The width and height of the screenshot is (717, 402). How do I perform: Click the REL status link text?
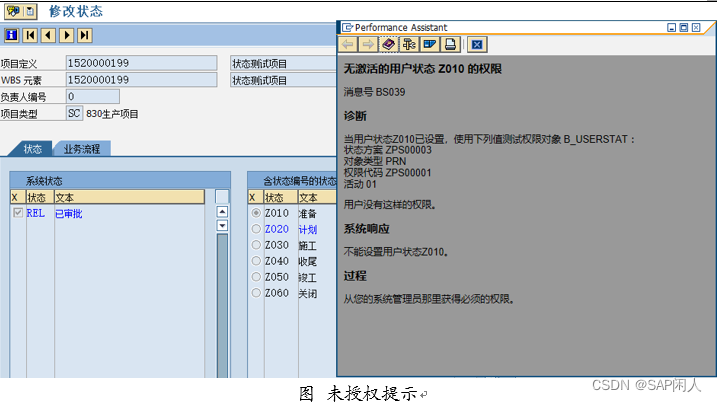(36, 213)
